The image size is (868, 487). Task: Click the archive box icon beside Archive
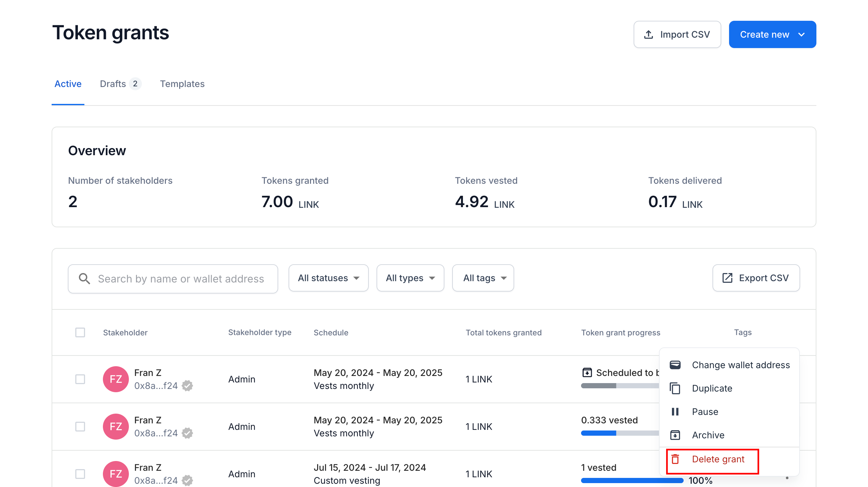[675, 435]
